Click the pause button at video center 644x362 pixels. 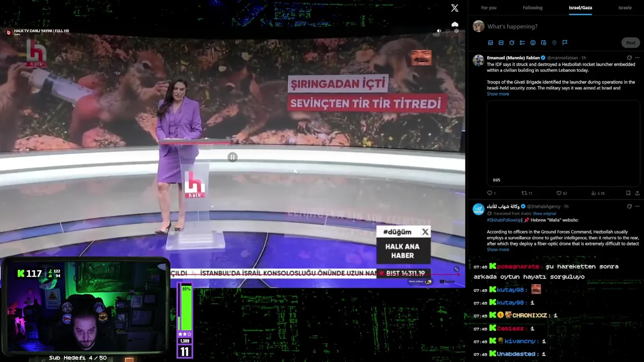click(232, 157)
